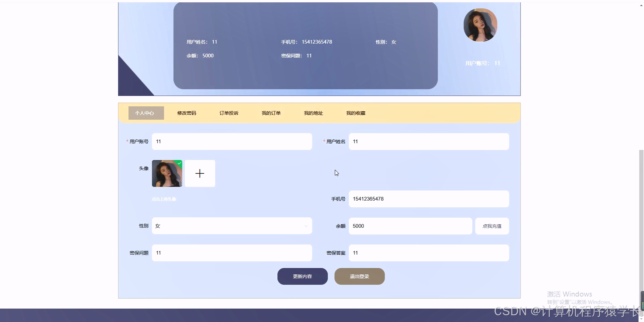644x322 pixels.
Task: Switch to the 我的收藏 tab
Action: coord(356,113)
